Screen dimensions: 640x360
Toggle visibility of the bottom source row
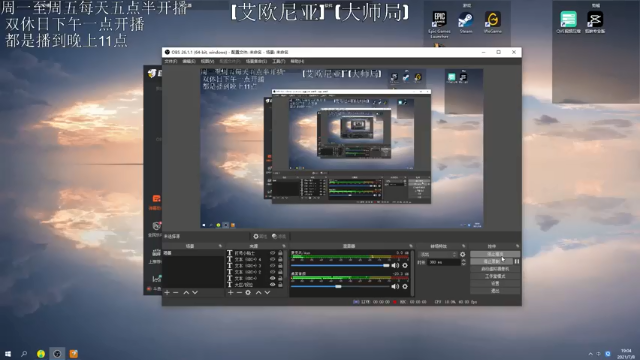pos(273,284)
